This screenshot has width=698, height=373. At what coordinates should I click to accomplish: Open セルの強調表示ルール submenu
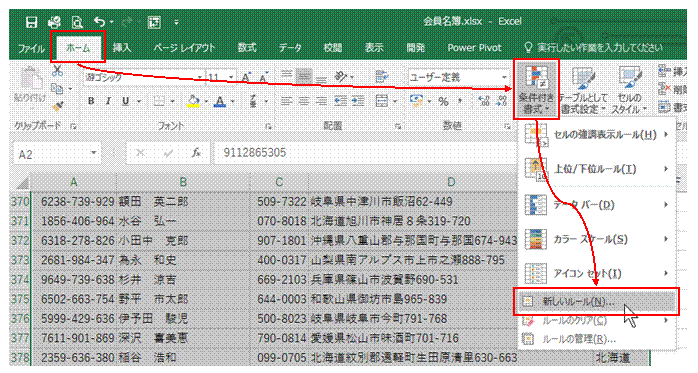(x=597, y=134)
